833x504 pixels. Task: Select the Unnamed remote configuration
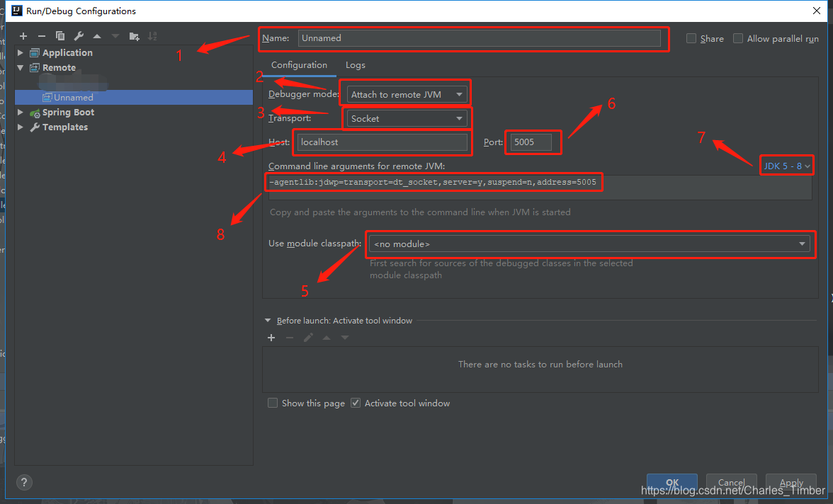click(133, 97)
